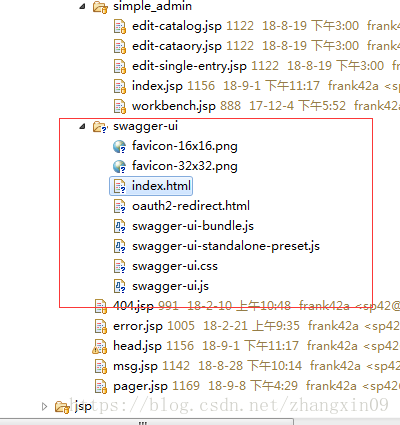Click the index.jsp file icon
The height and width of the screenshot is (425, 400).
click(x=120, y=87)
